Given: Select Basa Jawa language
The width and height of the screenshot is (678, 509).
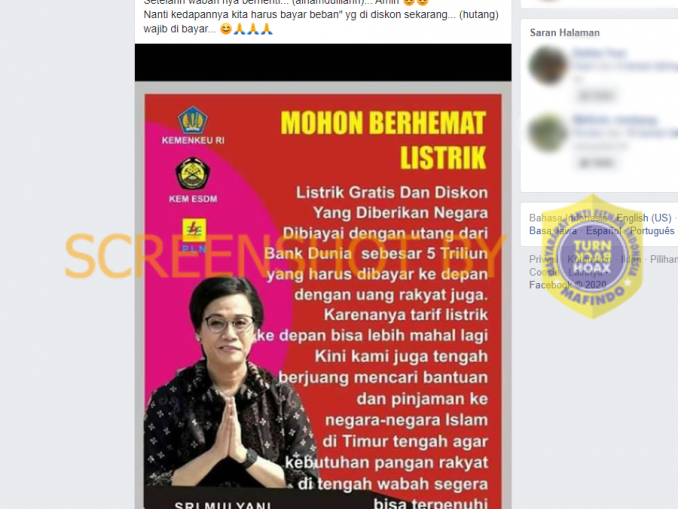Looking at the screenshot, I should pos(553,231).
